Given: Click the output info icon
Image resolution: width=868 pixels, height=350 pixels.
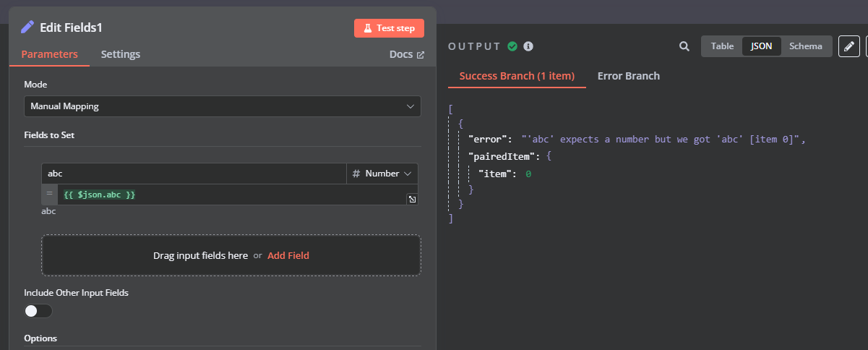Looking at the screenshot, I should coord(528,46).
